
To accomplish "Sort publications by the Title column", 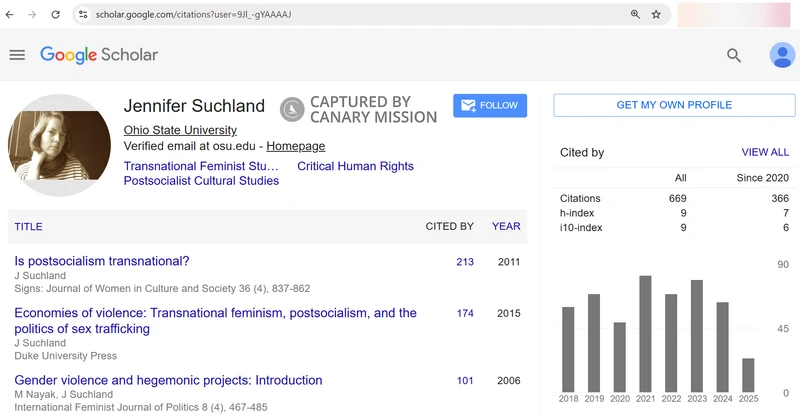I will [x=28, y=227].
